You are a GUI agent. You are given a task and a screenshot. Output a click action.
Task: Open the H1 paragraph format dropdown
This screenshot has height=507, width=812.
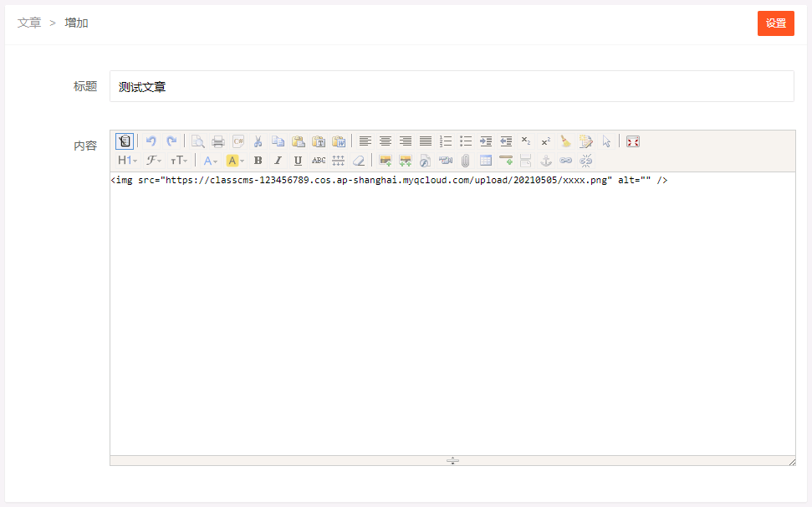(x=127, y=161)
